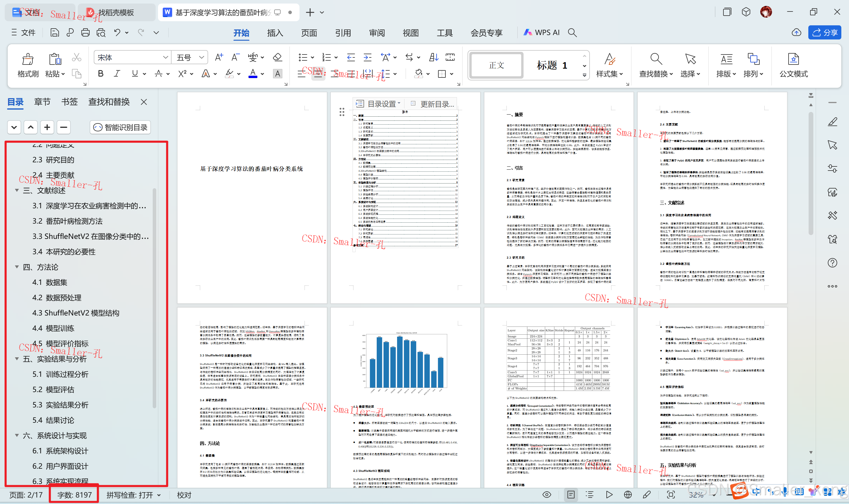The height and width of the screenshot is (504, 849).
Task: Switch to the 章节 navigation pane tab
Action: click(42, 102)
